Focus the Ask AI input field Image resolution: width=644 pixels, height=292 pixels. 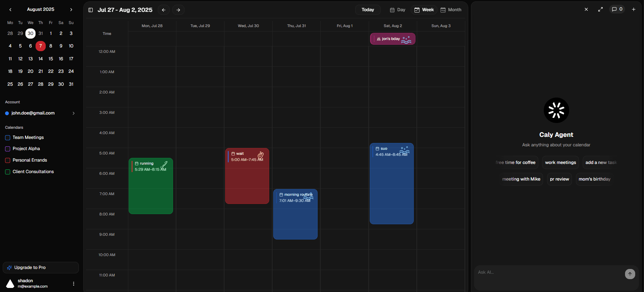pyautogui.click(x=549, y=272)
